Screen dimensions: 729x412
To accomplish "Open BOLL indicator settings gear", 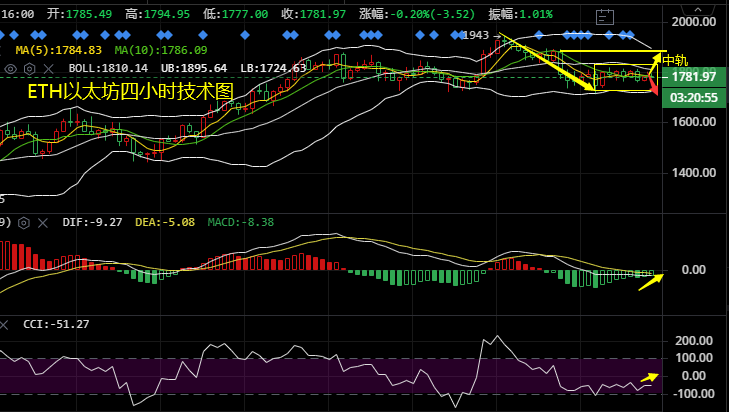I will 31,69.
